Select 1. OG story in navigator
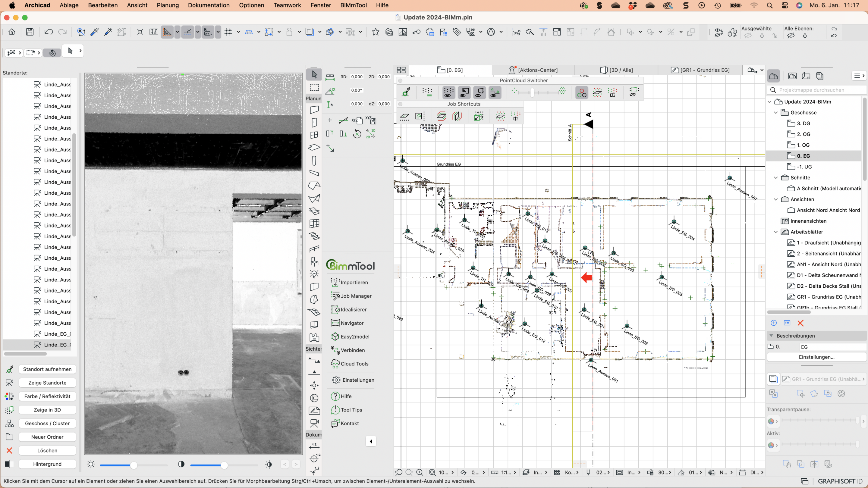The image size is (868, 488). coord(803,145)
